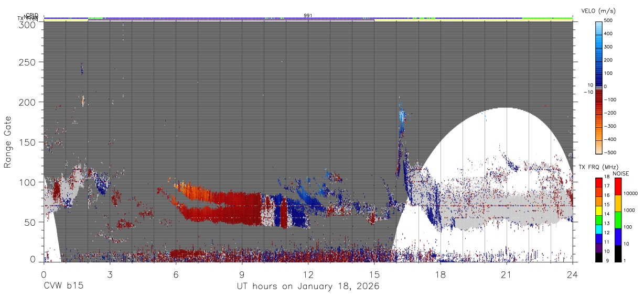This screenshot has width=644, height=297.
Task: Select hour 12 on the UT axis
Action: tap(308, 274)
